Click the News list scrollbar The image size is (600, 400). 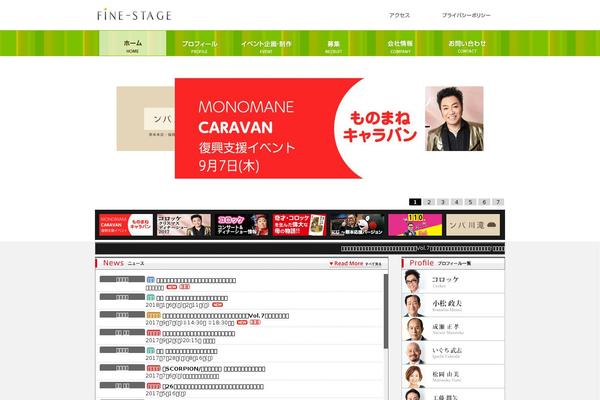coord(386,311)
